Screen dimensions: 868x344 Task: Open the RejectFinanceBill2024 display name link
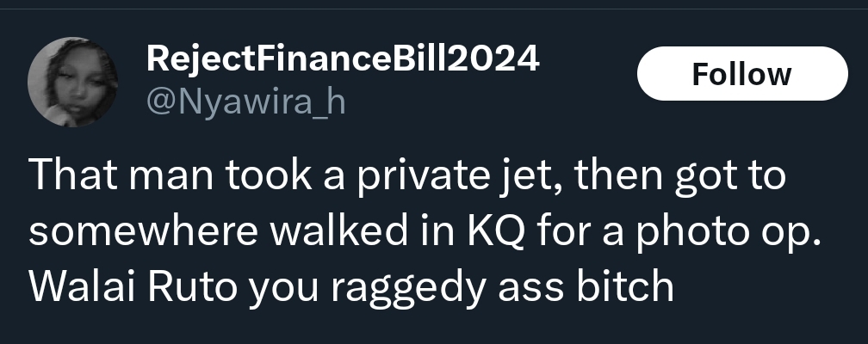tap(343, 58)
